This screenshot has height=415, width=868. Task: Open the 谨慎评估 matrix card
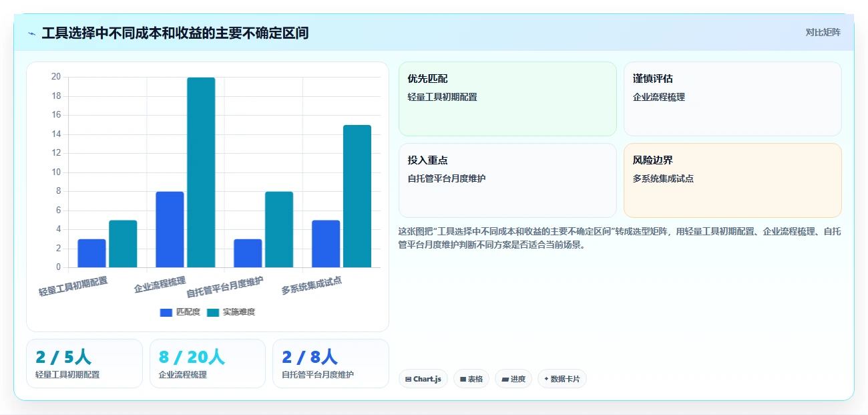[x=732, y=99]
